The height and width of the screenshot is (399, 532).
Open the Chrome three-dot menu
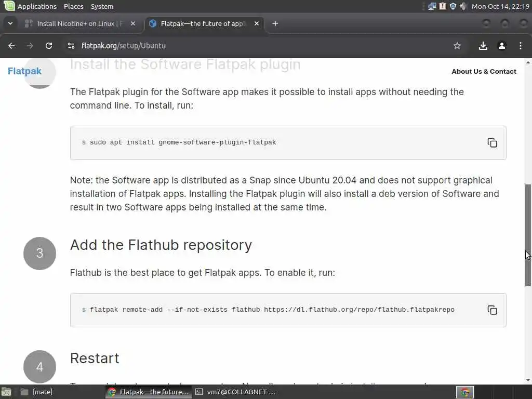[x=521, y=46]
